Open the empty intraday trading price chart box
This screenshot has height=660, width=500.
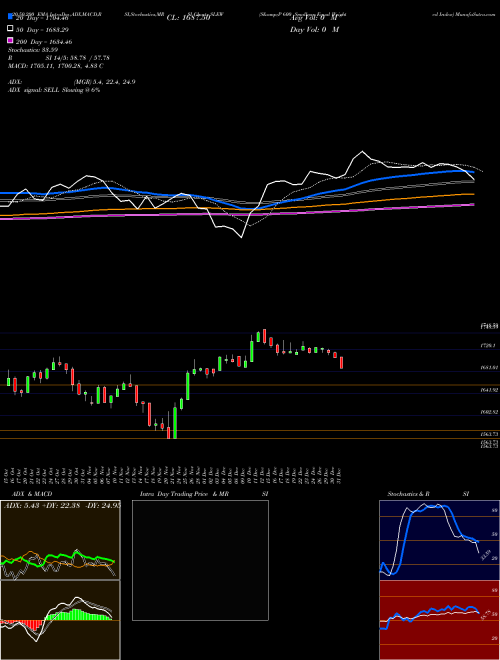click(x=200, y=560)
